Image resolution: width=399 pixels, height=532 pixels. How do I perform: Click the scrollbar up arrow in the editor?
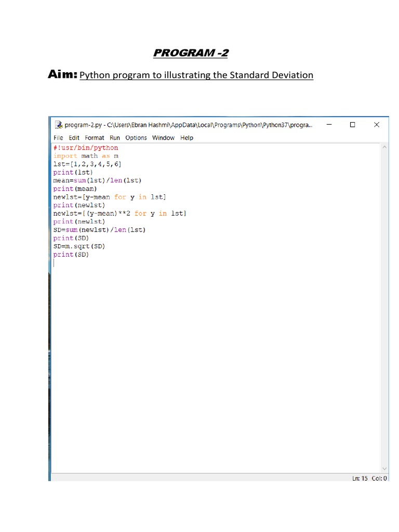(384, 148)
